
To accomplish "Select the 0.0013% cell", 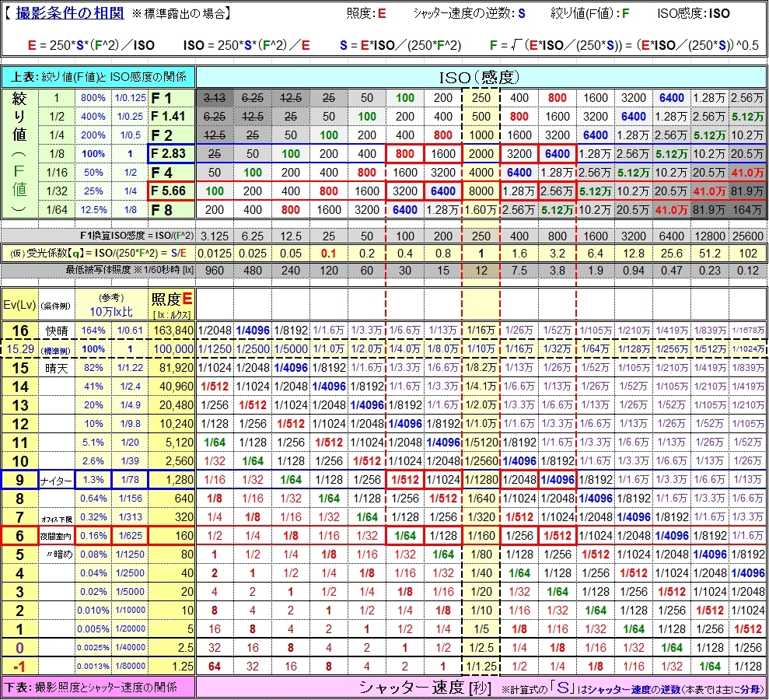I will point(93,667).
